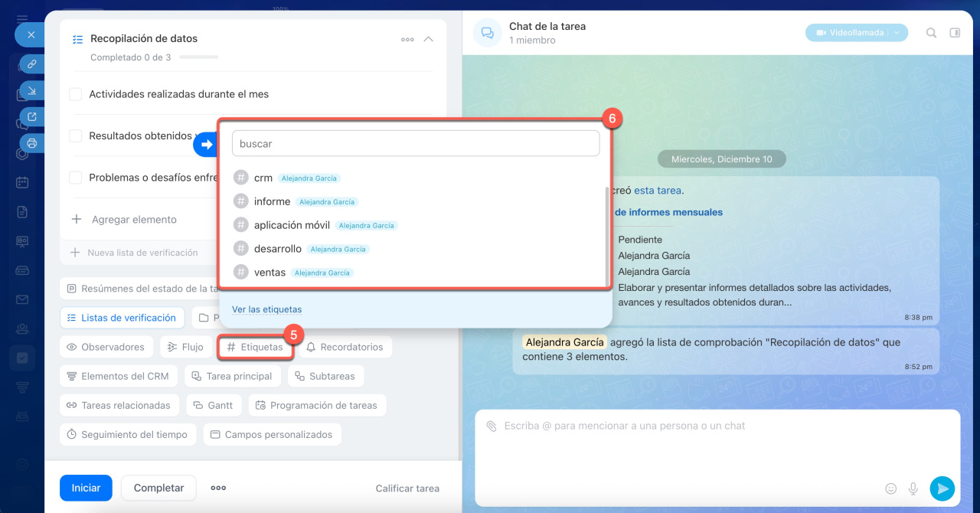Open the 'Ver las etiquetas' link
The image size is (980, 513).
(266, 309)
